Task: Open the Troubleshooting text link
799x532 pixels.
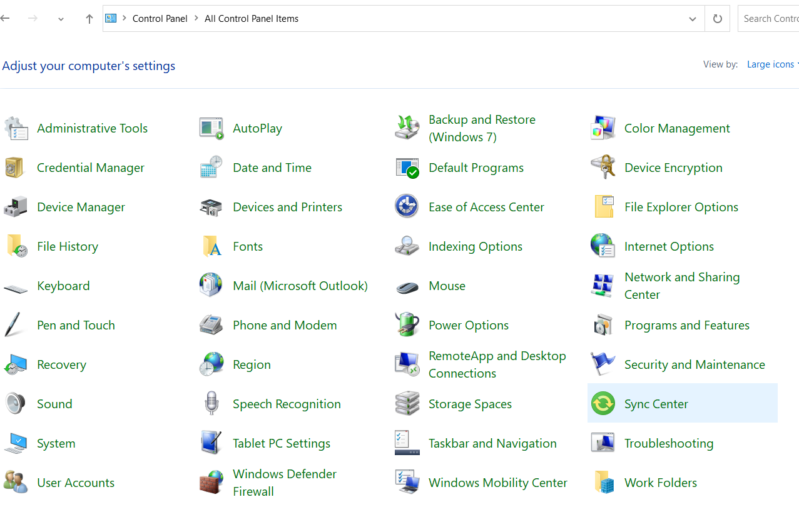Action: click(669, 443)
